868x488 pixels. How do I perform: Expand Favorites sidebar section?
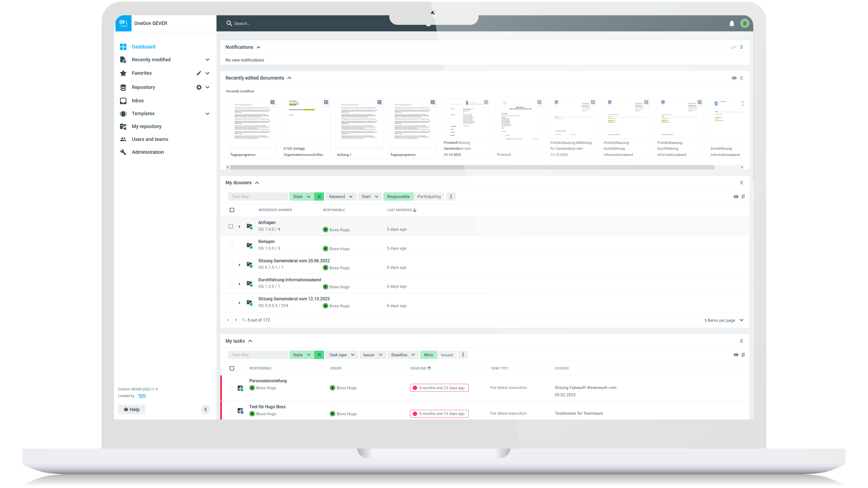(x=208, y=73)
